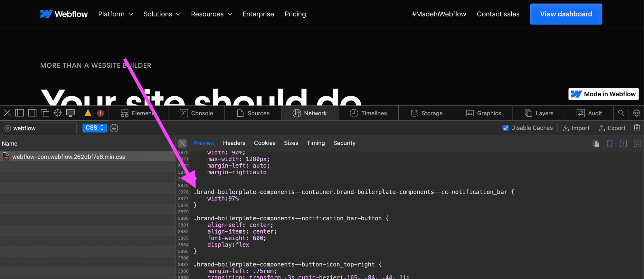Toggle the Disable Caches checkbox

[506, 128]
